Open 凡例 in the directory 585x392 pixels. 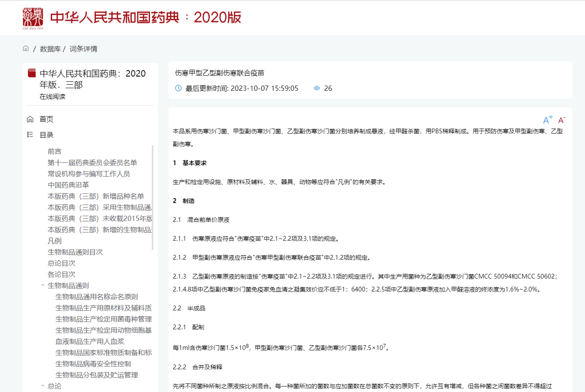point(55,241)
